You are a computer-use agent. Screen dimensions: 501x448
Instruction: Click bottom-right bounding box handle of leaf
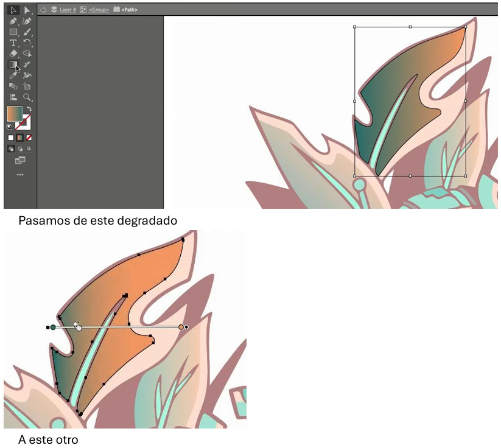tap(466, 176)
